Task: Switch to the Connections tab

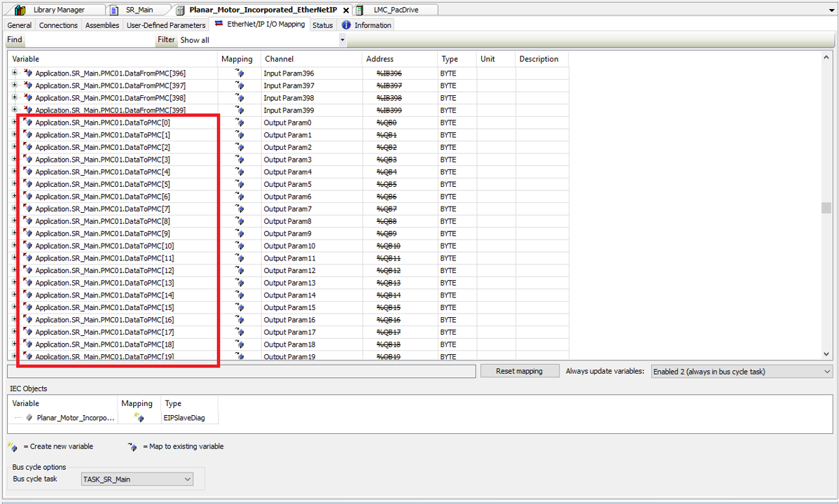Action: pyautogui.click(x=57, y=24)
